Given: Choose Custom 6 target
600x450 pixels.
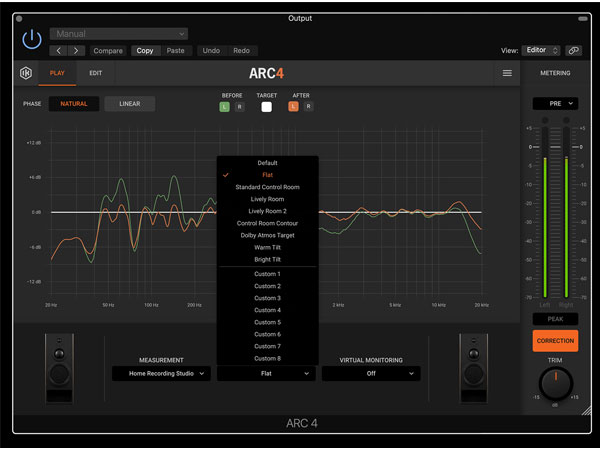Looking at the screenshot, I should (x=267, y=334).
